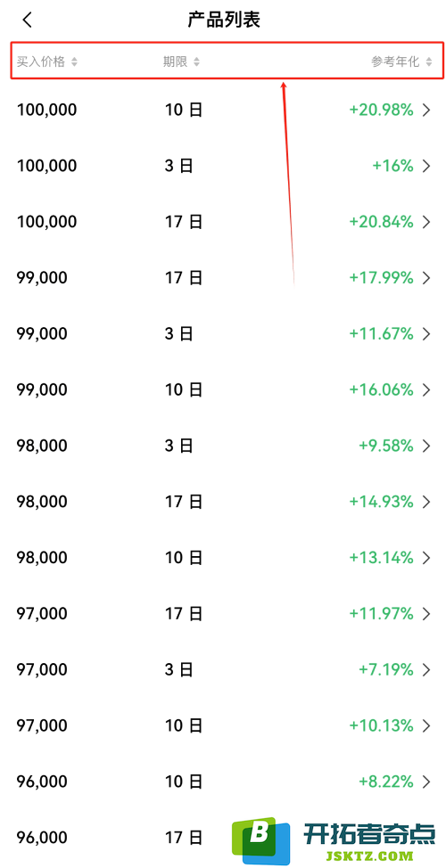Click 买入价格 column header

point(41,61)
